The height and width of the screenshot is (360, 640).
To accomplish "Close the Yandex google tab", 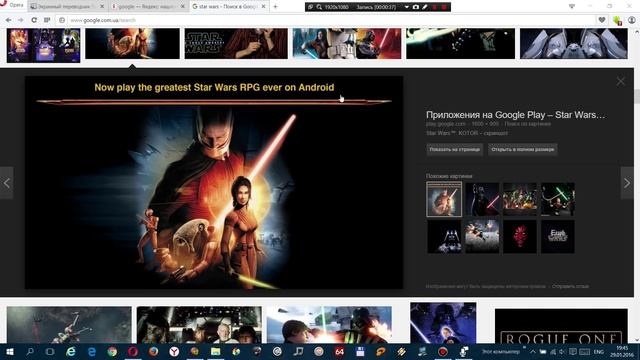I will click(x=183, y=7).
